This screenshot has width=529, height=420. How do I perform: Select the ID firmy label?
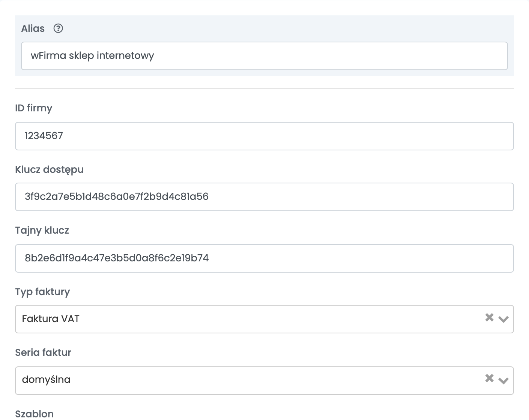pos(34,108)
